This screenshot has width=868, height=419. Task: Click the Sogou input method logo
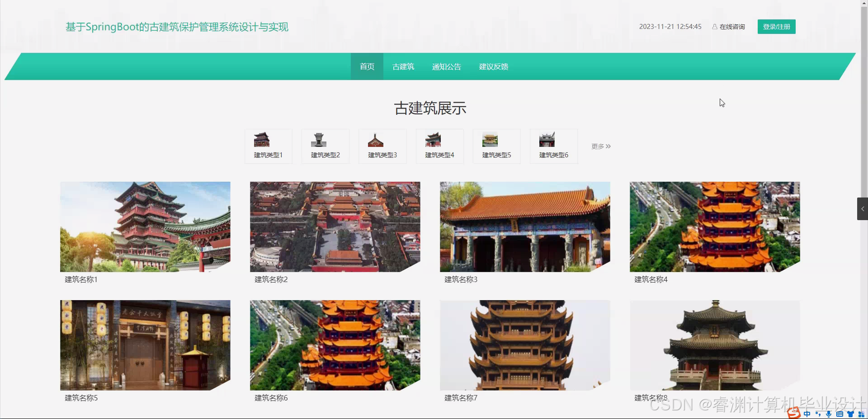(x=793, y=413)
